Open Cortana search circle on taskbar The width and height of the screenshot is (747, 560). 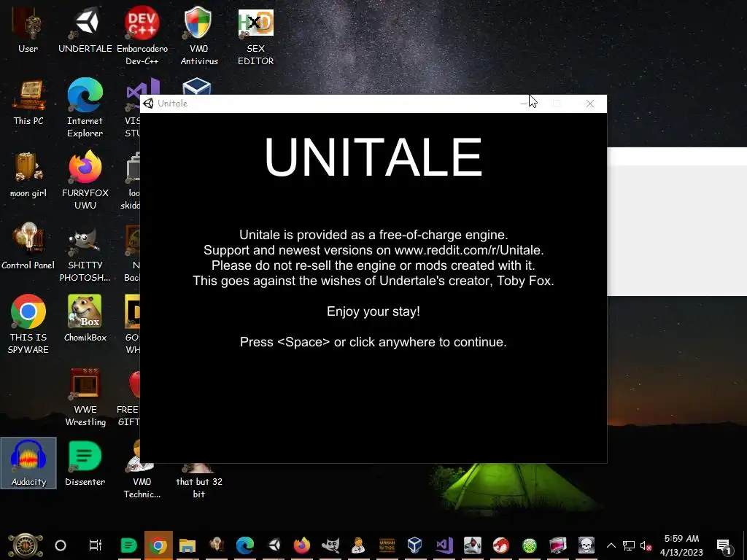tap(61, 545)
